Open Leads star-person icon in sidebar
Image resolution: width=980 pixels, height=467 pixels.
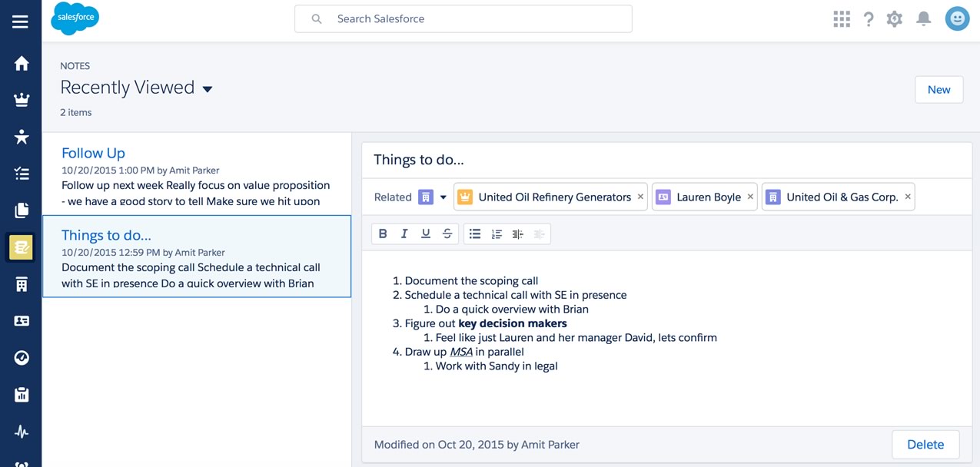coord(22,137)
